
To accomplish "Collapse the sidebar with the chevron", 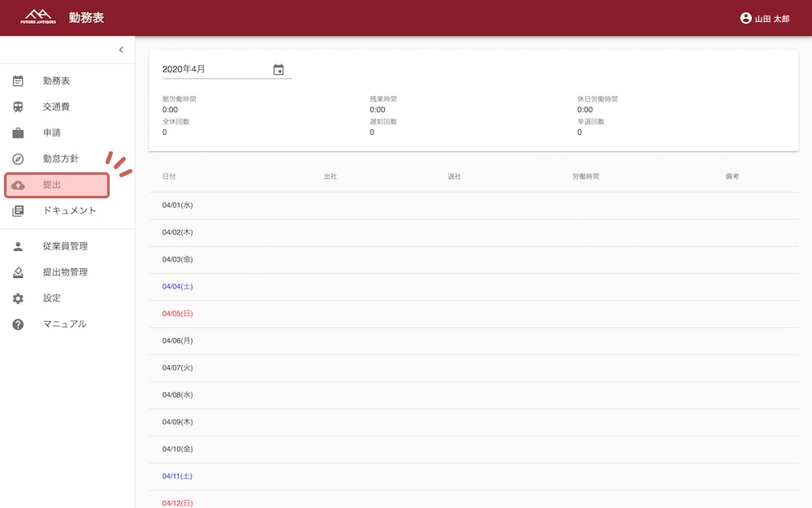I will pyautogui.click(x=121, y=50).
